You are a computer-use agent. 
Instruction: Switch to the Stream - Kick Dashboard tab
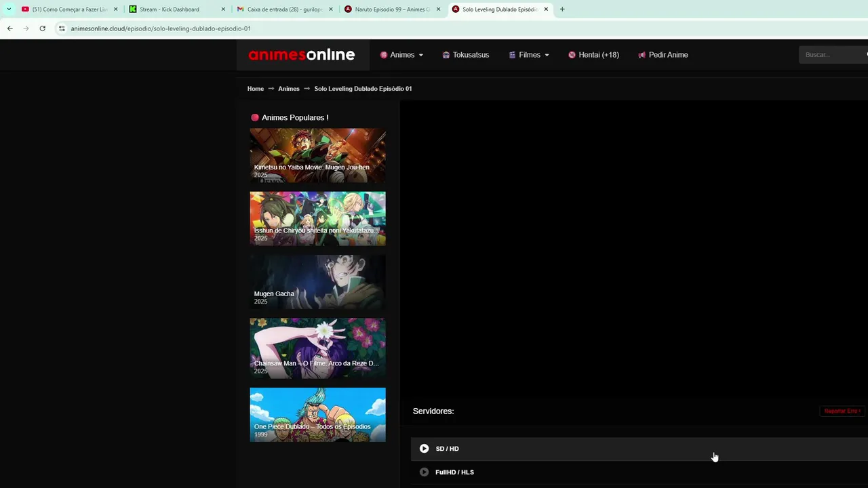point(176,9)
